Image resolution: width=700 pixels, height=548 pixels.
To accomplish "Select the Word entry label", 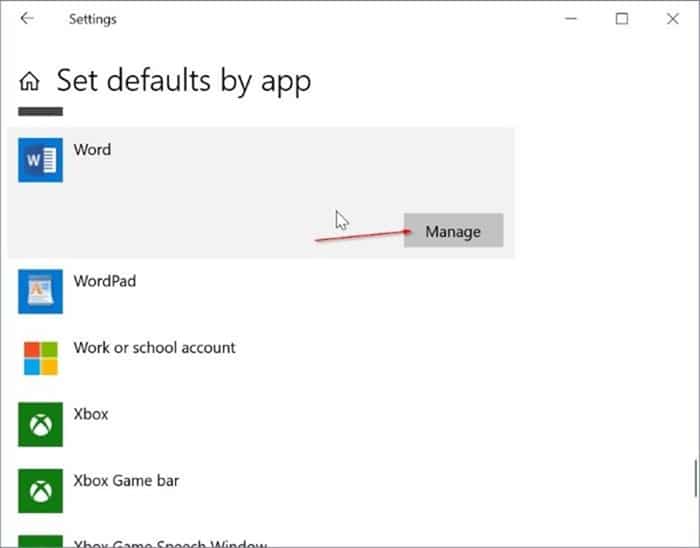I will coord(92,149).
